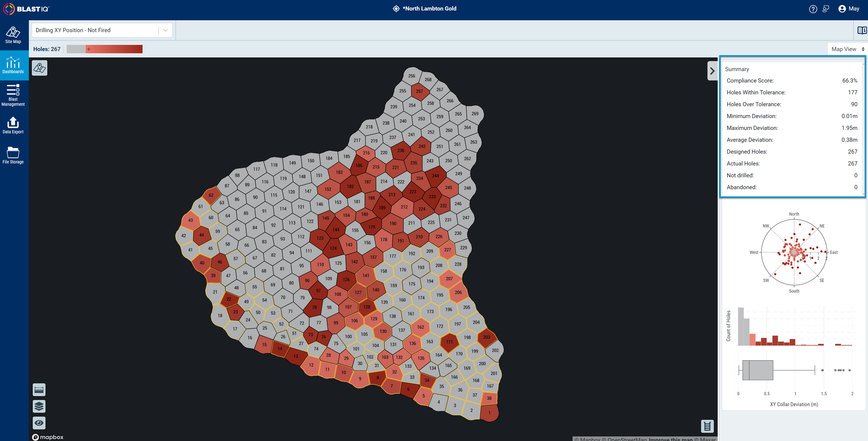Click the Maximum Deviation value 1.95m
This screenshot has height=441, width=868.
(x=849, y=128)
